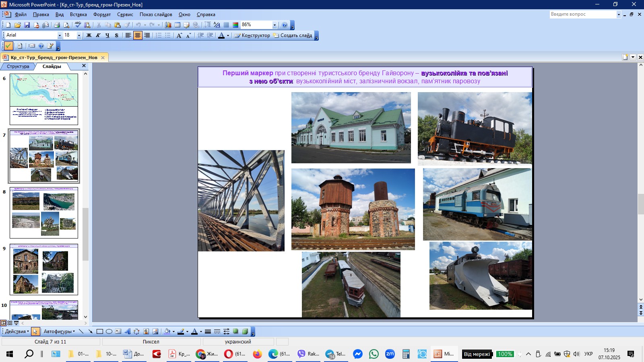The image size is (644, 362).
Task: Select the Rectangle drawing tool
Action: [x=99, y=331]
